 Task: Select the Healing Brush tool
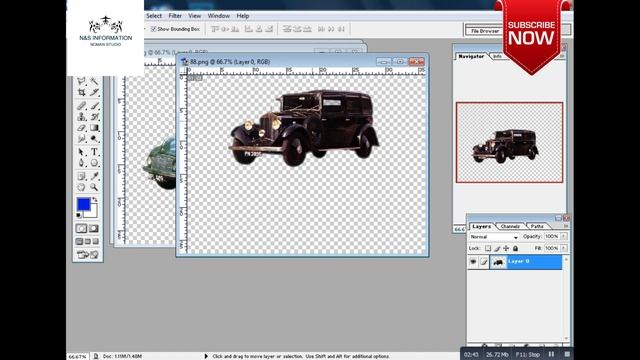(81, 106)
